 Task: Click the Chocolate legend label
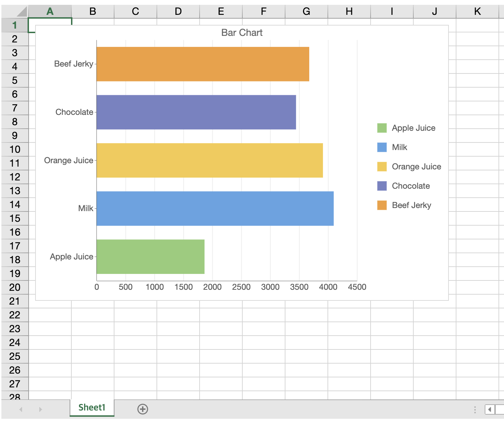[x=411, y=186]
